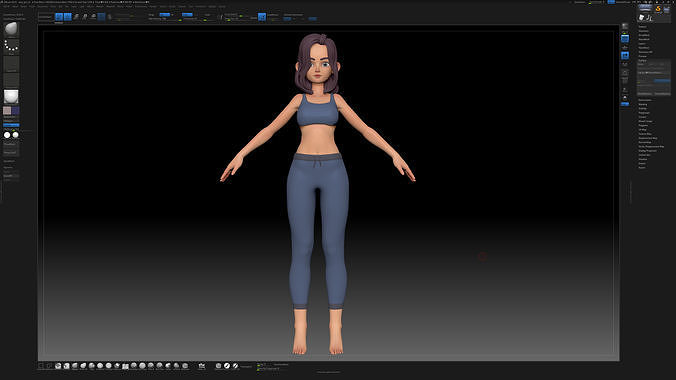Expand the Subtool subpalette

tap(643, 27)
